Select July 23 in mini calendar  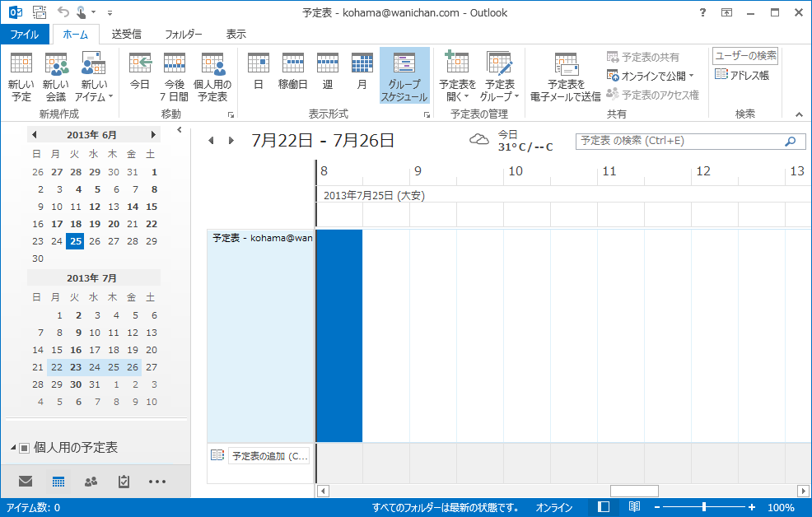tap(76, 367)
